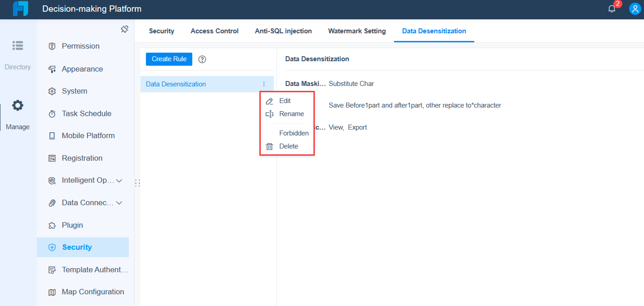
Task: Click the Plugin puzzle icon
Action: coord(52,225)
